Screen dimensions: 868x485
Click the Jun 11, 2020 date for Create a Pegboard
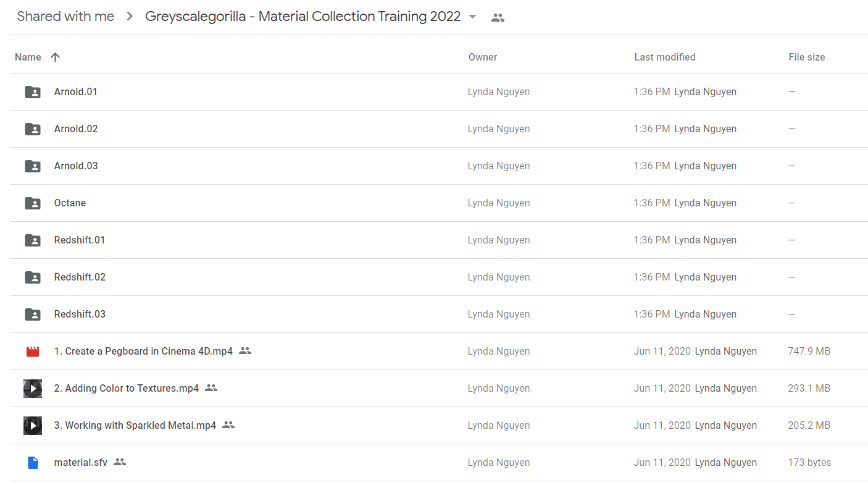click(662, 352)
